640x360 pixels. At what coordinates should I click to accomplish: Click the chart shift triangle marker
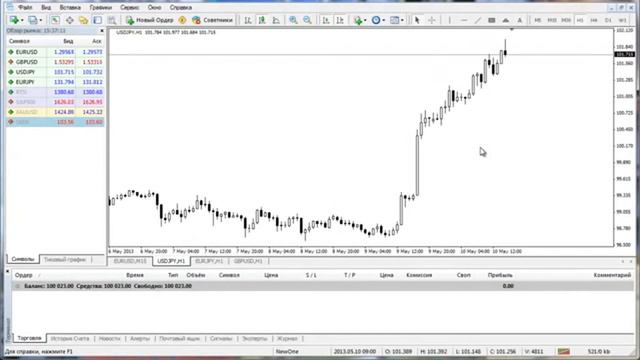511,29
